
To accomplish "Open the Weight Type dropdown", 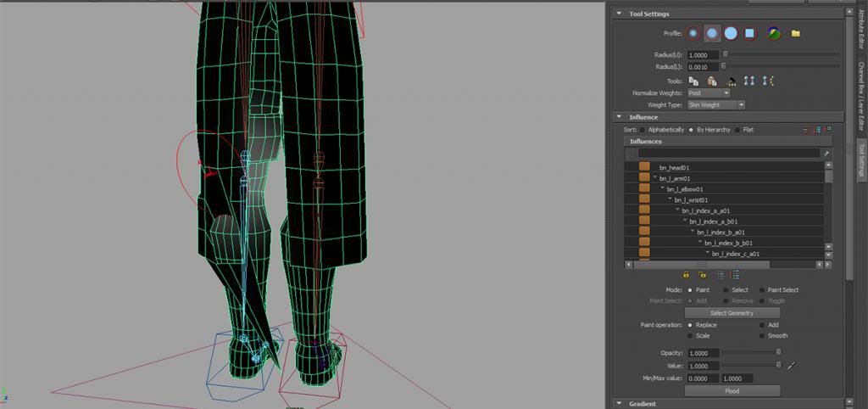I will point(716,104).
